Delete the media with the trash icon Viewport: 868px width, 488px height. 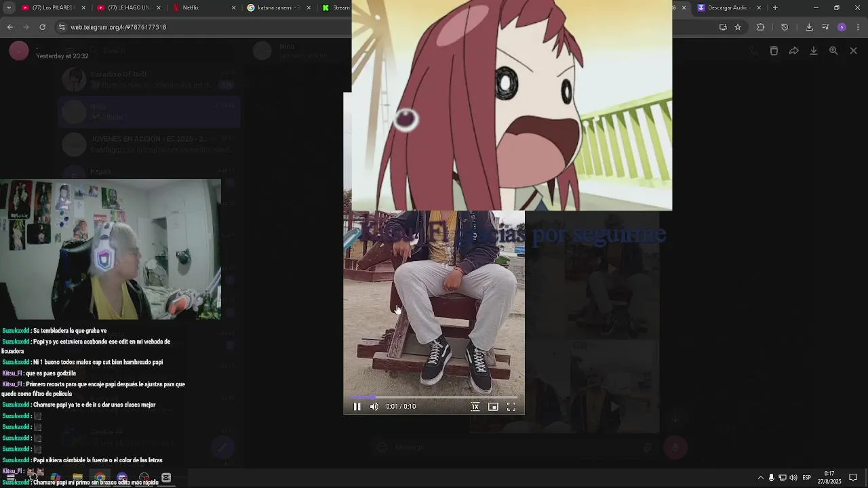pyautogui.click(x=774, y=51)
